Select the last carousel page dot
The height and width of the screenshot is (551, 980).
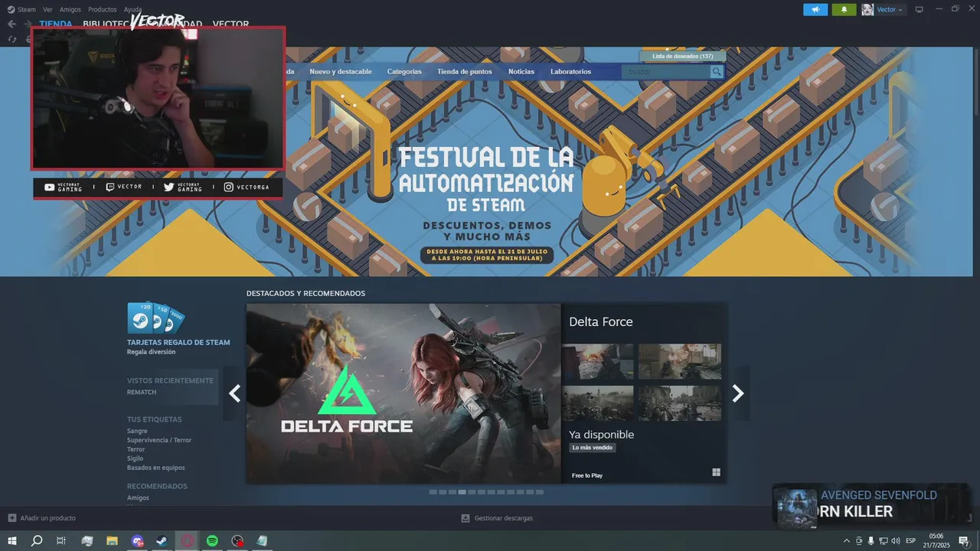tap(540, 492)
